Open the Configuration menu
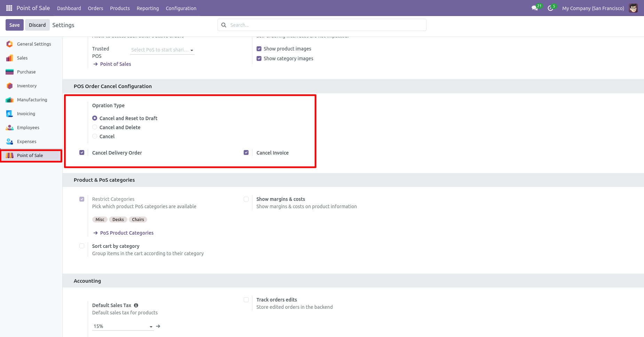This screenshot has width=644, height=337. tap(181, 8)
